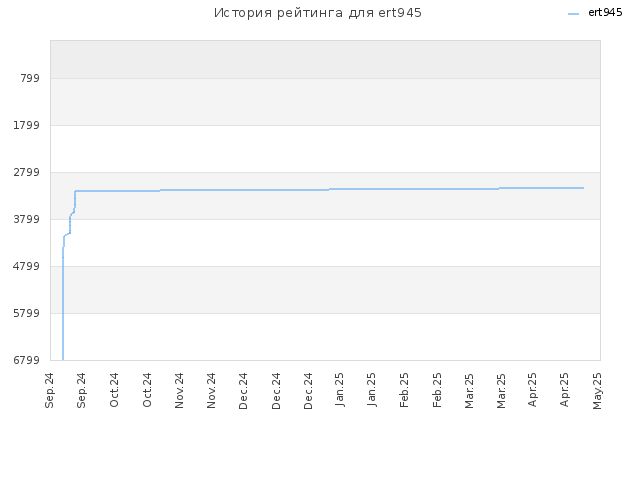The width and height of the screenshot is (640, 480).
Task: Select the 4799 y-axis label
Action: click(27, 266)
